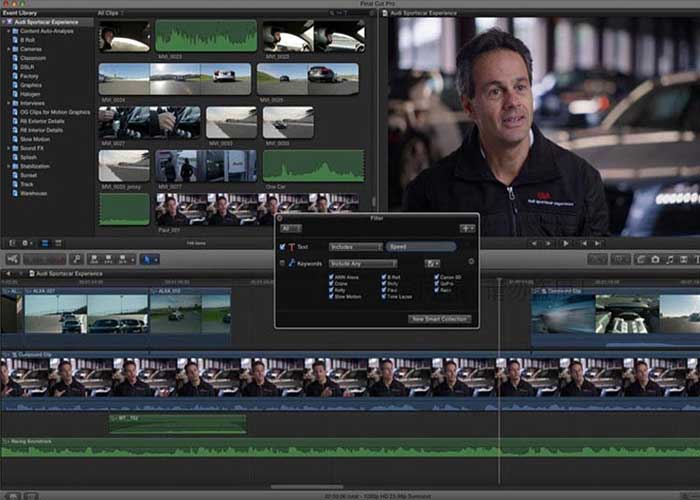Uncheck the GoPro keyword
This screenshot has height=500, width=700.
436,283
